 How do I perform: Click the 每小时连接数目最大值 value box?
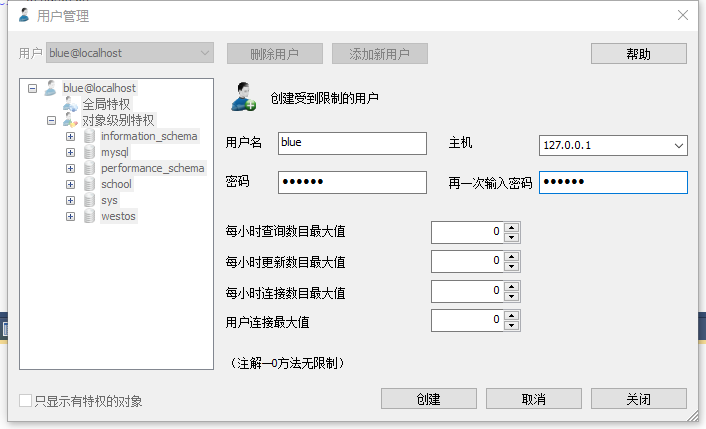[x=467, y=291]
